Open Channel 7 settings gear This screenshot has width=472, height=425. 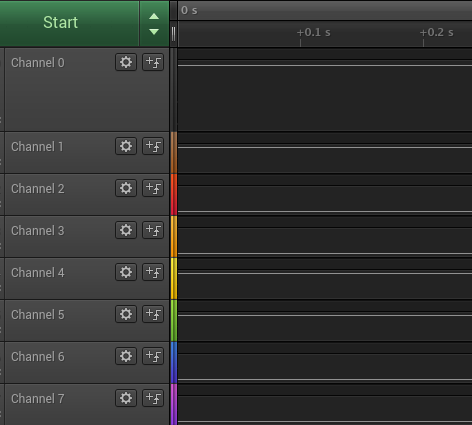126,398
